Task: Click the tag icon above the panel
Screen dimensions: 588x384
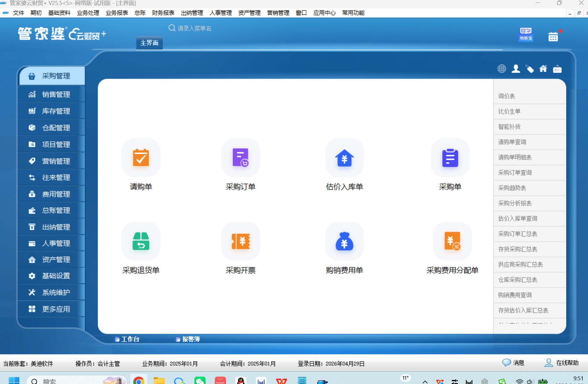Action: point(530,69)
